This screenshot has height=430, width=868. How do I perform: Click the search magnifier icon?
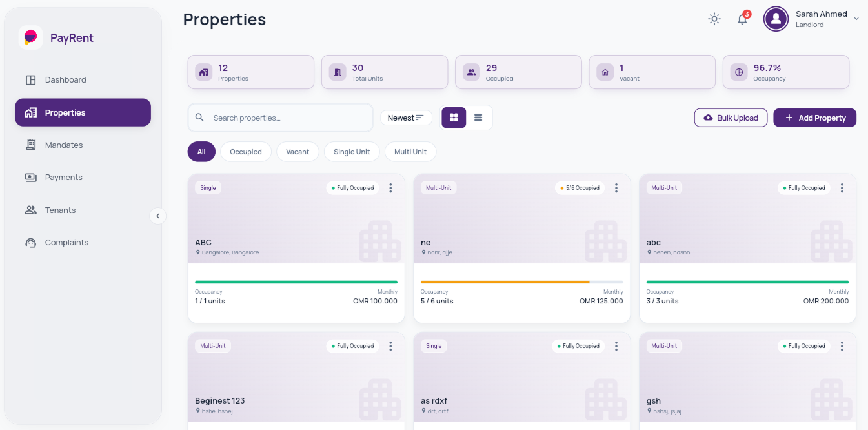(200, 118)
